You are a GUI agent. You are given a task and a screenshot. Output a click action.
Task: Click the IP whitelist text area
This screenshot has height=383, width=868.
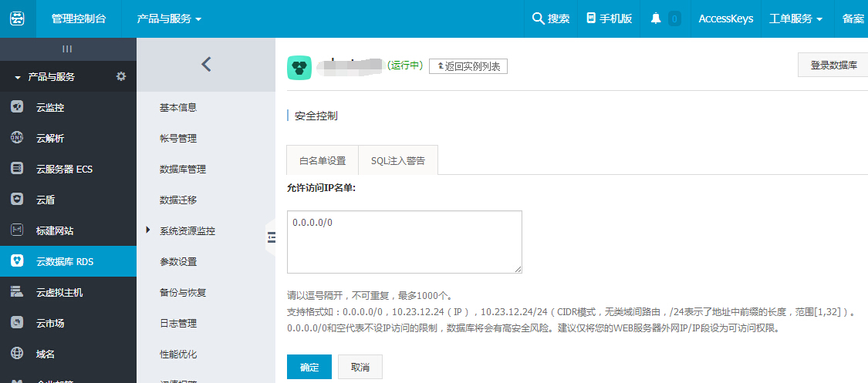coord(404,242)
